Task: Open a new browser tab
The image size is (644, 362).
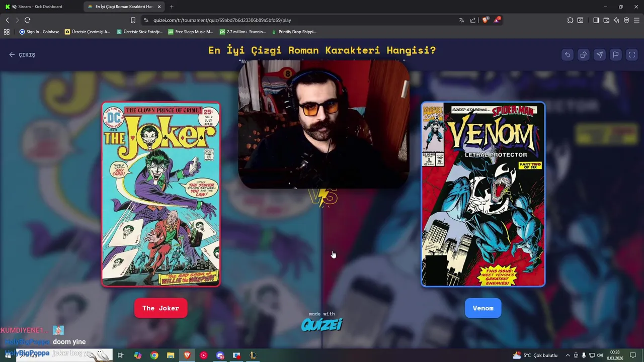Action: tap(172, 7)
